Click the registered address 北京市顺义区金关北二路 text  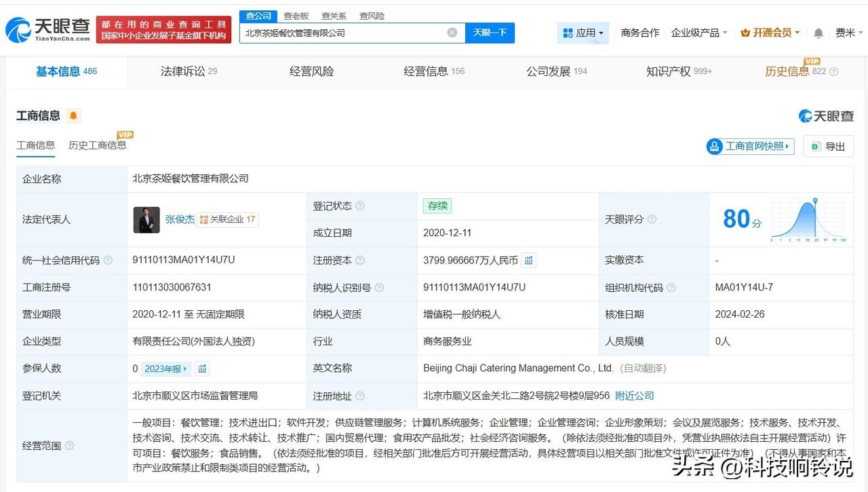(517, 396)
